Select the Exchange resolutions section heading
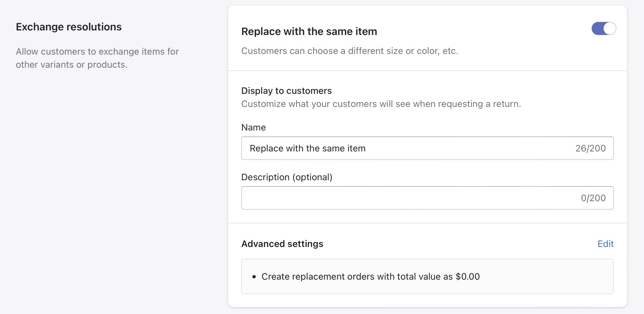Screen dimensions: 644x314 click(x=69, y=27)
